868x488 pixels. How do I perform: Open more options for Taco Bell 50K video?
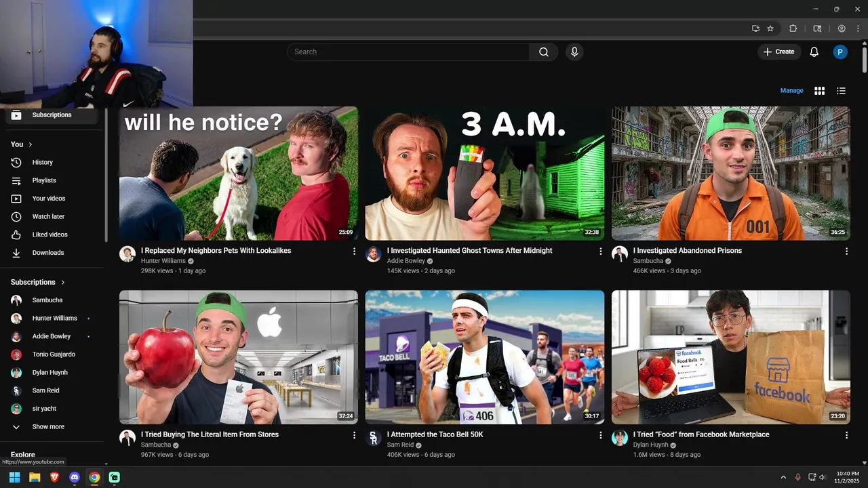[x=600, y=435]
